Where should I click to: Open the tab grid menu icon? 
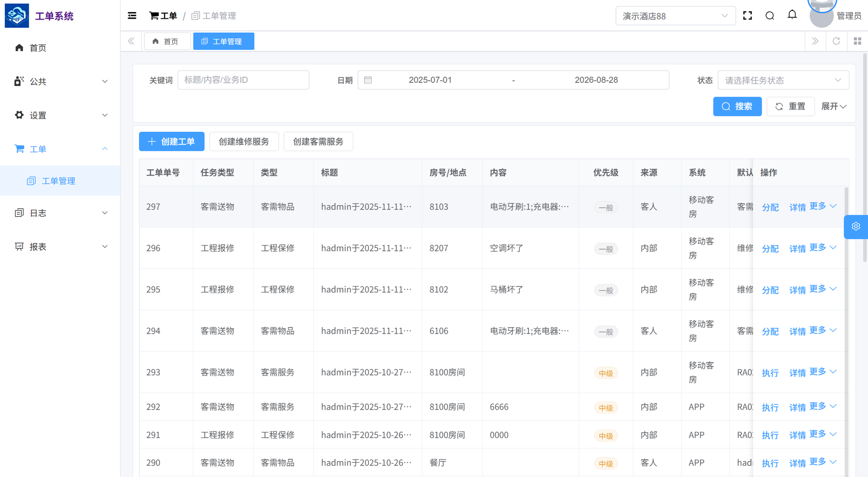[857, 41]
